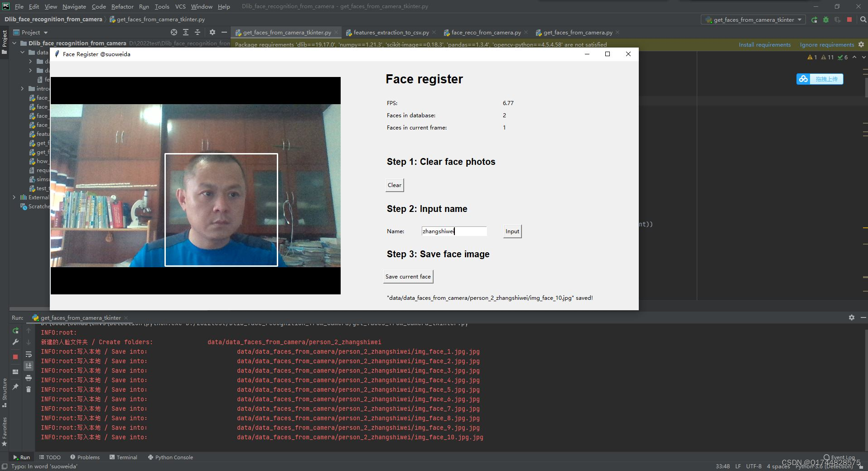Image resolution: width=868 pixels, height=471 pixels.
Task: Select file in project view with locate icon
Action: (174, 32)
